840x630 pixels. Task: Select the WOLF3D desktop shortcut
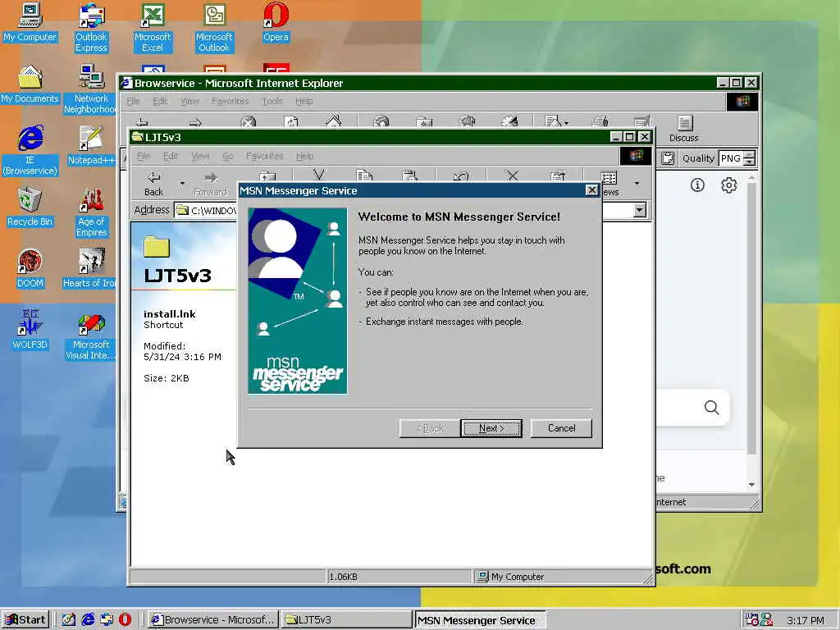(30, 331)
